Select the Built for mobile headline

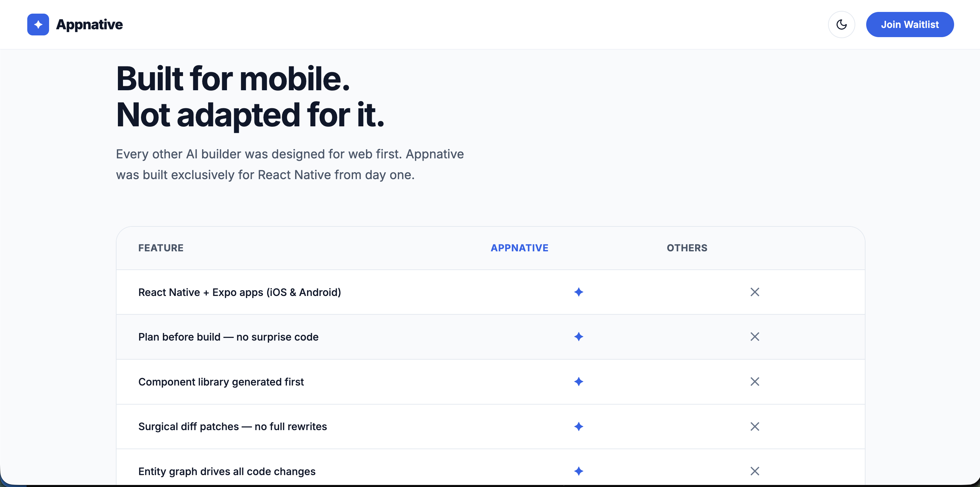tap(251, 95)
